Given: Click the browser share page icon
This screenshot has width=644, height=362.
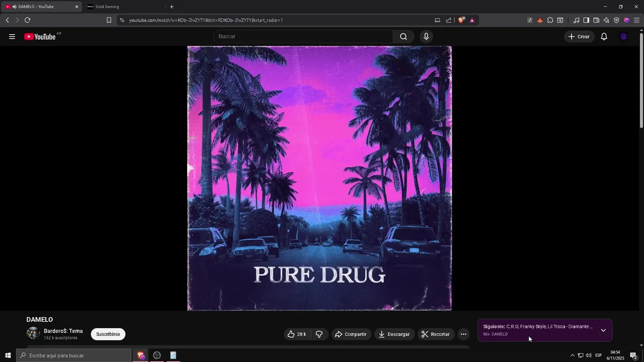Looking at the screenshot, I should tap(449, 20).
